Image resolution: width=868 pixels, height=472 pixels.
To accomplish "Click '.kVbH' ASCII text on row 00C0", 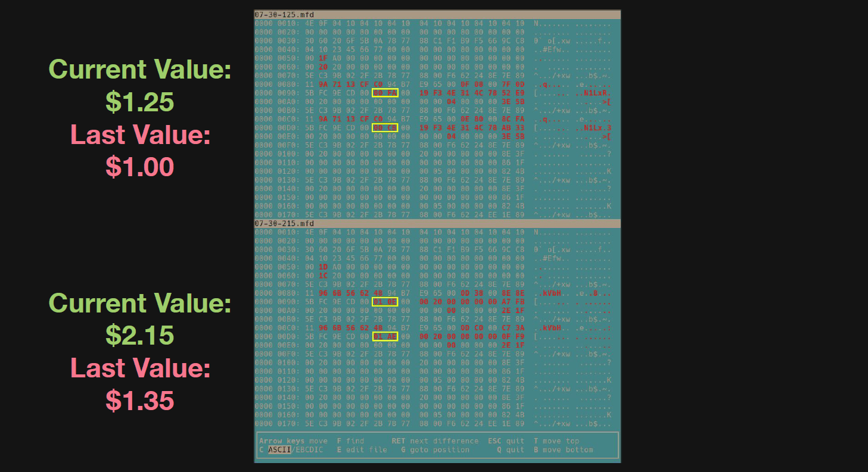I will click(549, 327).
